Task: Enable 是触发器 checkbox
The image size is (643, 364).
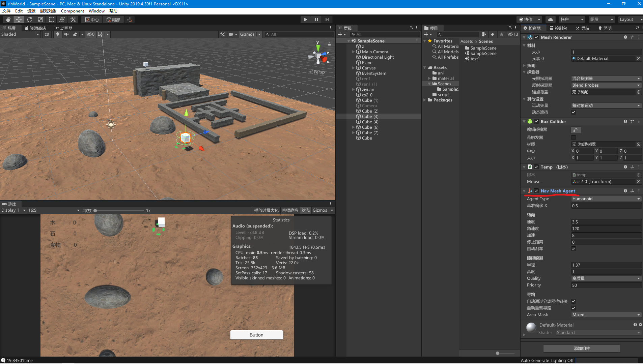Action: click(574, 138)
